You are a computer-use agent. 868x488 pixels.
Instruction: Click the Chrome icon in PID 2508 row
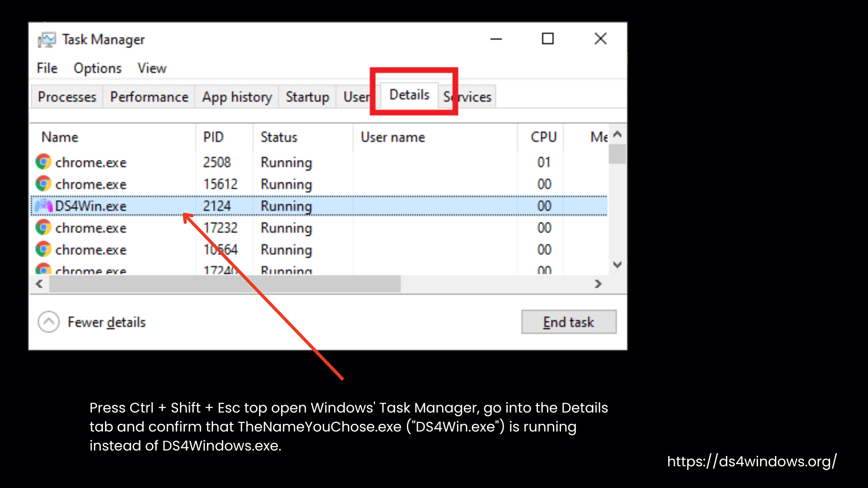[43, 162]
